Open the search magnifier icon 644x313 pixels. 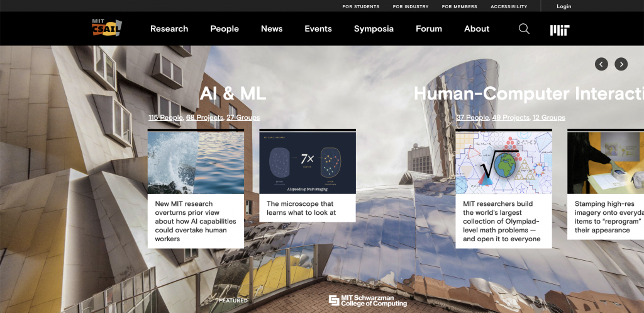pos(524,29)
